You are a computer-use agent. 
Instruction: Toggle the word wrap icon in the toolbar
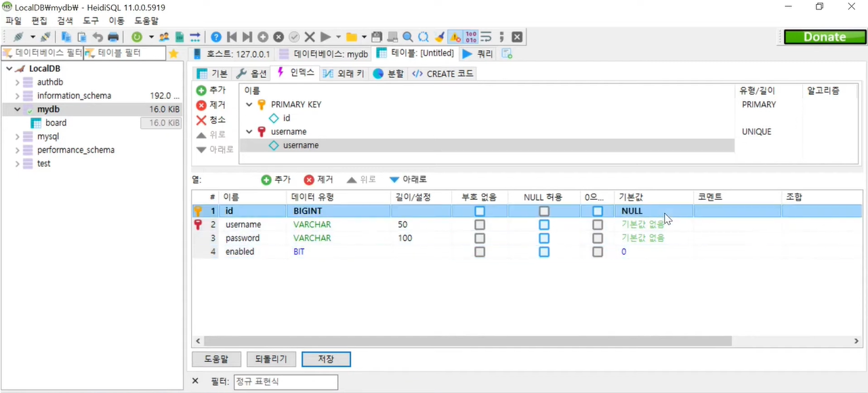(486, 37)
